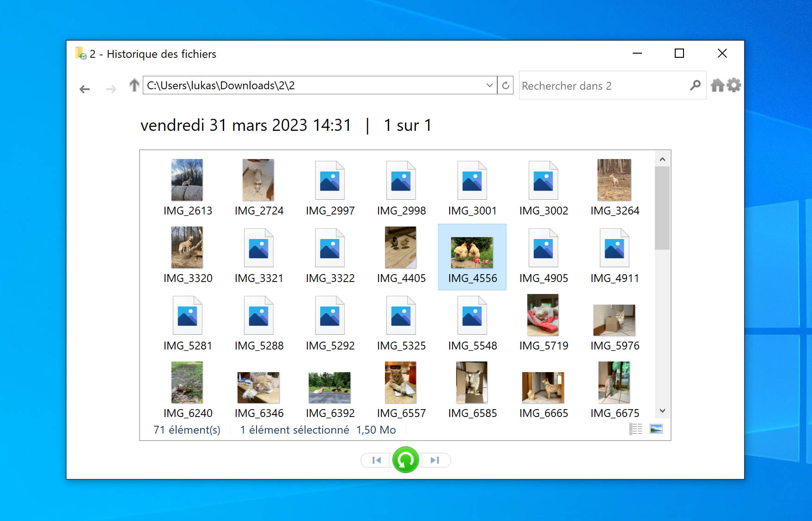
Task: Click the 'vendredi 31 mars 2023 14:31' date
Action: (245, 125)
